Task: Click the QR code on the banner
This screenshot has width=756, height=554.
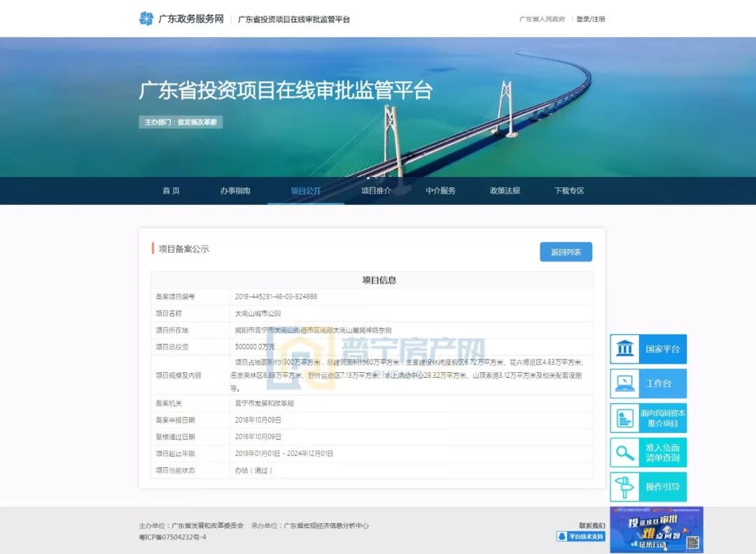Action: (x=692, y=542)
